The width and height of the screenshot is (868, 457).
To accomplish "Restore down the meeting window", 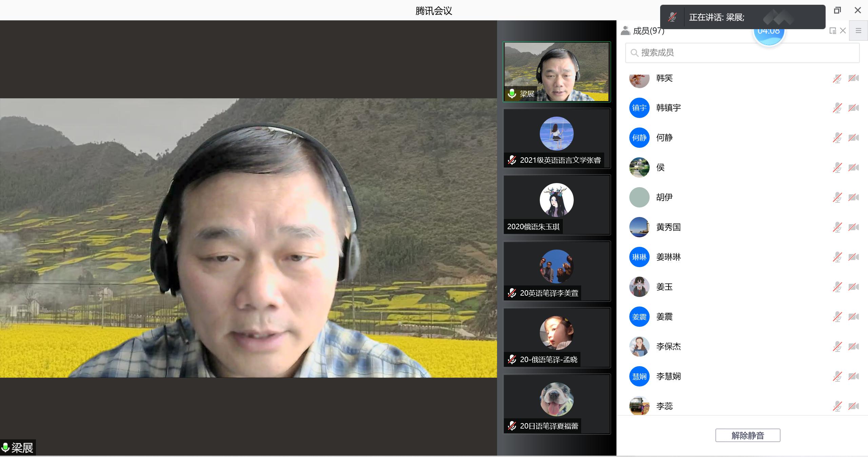I will click(x=837, y=11).
